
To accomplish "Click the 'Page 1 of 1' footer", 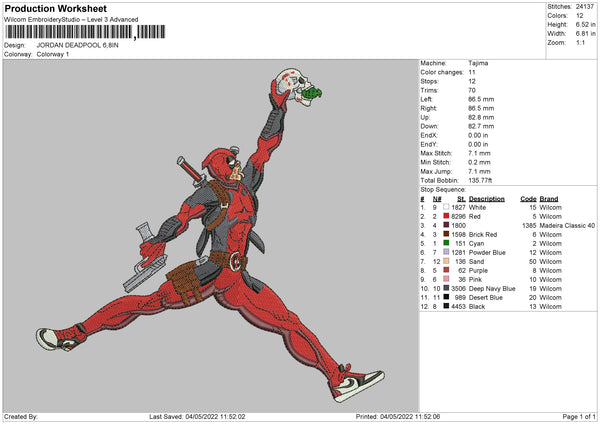I will coord(579,416).
